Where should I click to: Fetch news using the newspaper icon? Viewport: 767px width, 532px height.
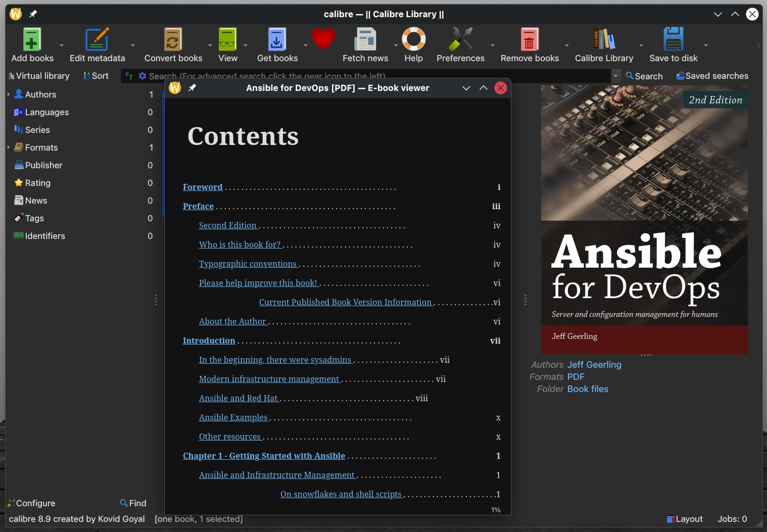pos(365,39)
